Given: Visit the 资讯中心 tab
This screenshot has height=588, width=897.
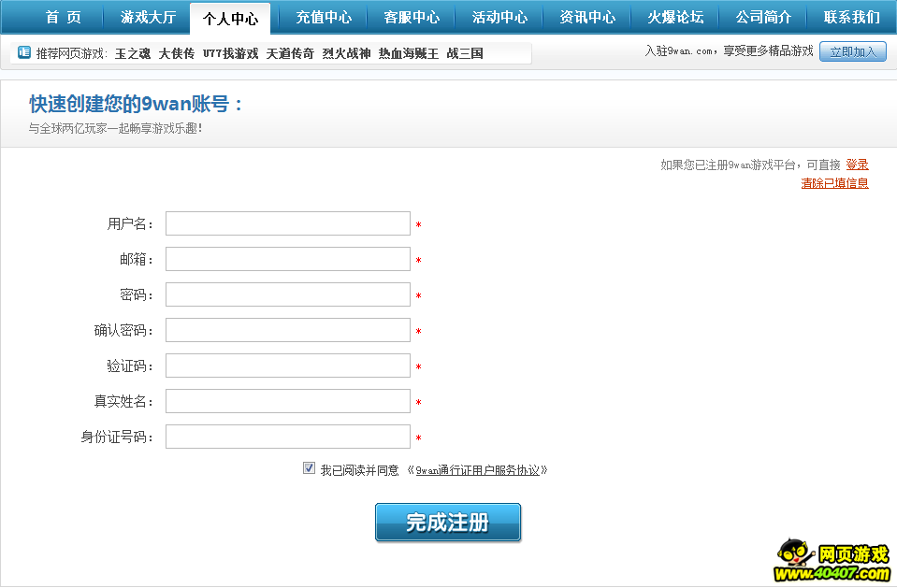Looking at the screenshot, I should click(x=587, y=17).
